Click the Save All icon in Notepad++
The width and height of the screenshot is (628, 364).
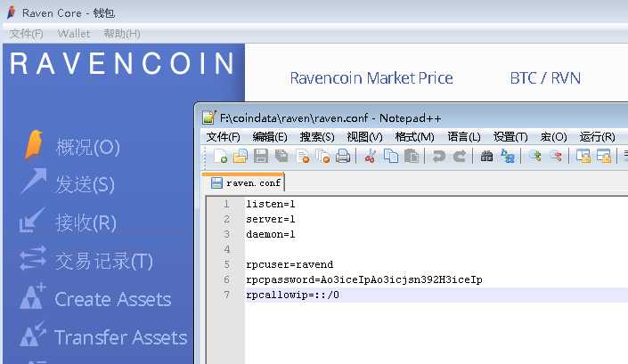[x=281, y=156]
